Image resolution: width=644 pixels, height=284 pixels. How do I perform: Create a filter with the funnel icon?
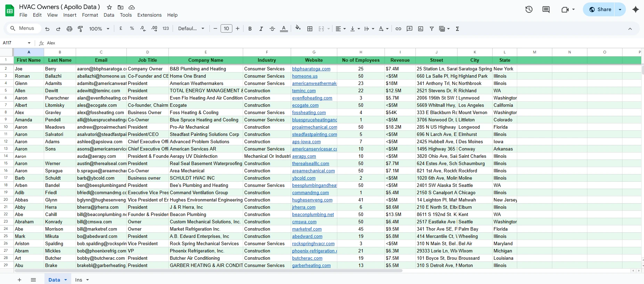[432, 29]
